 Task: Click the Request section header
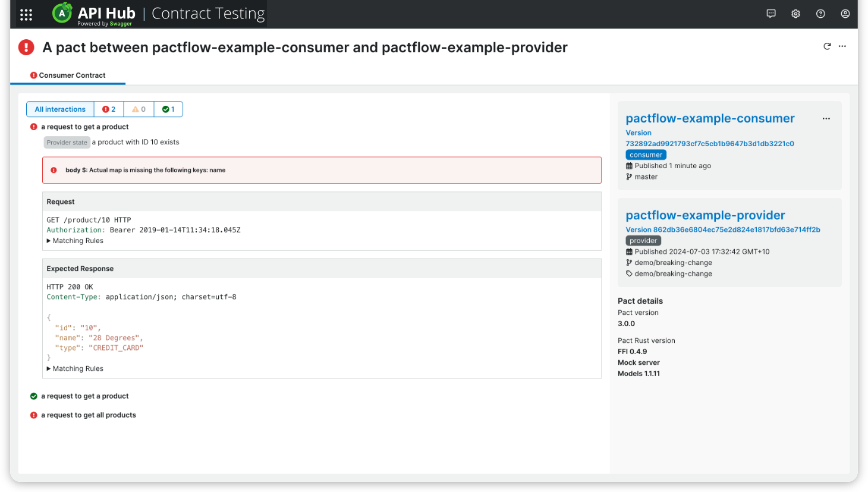[322, 202]
